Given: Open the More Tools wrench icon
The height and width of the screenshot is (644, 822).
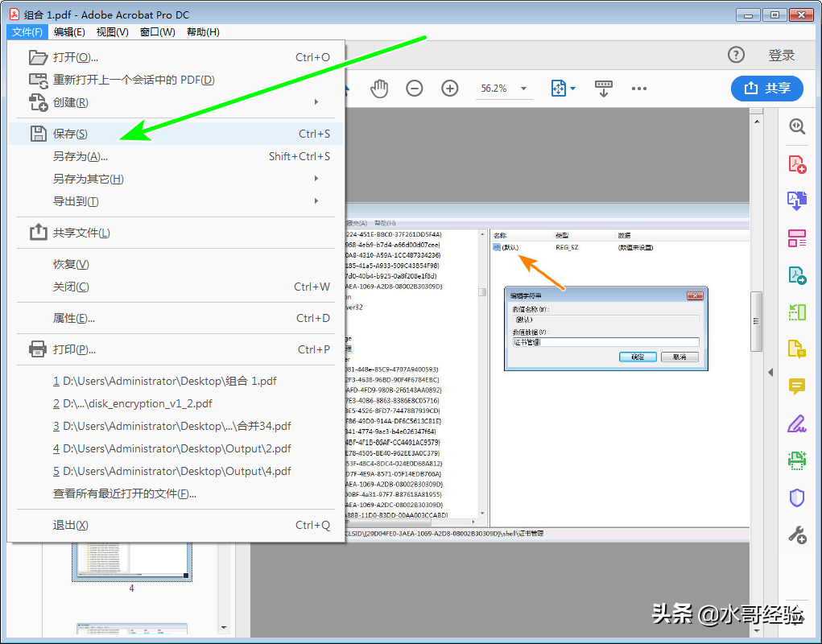Looking at the screenshot, I should coord(797,535).
